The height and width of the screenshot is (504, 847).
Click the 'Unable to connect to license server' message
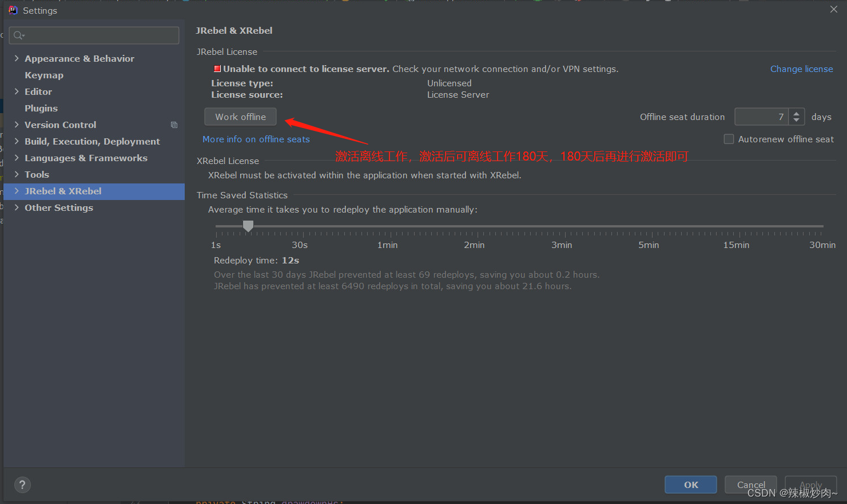(306, 69)
